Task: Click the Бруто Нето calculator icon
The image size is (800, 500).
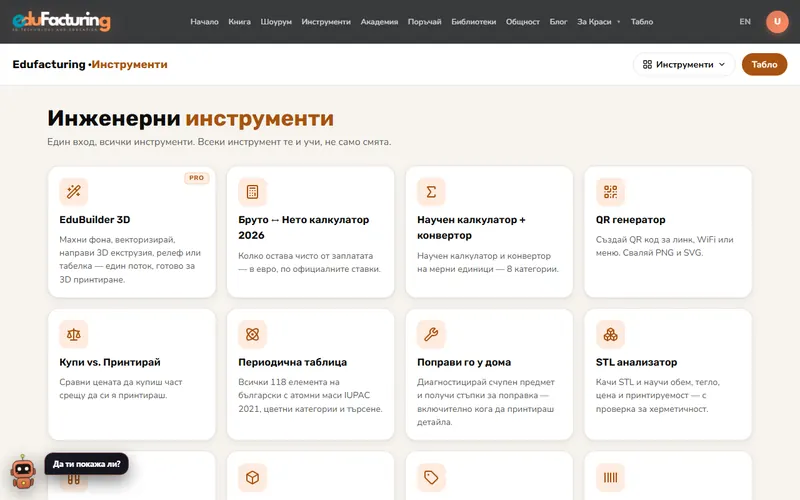Action: (x=253, y=192)
